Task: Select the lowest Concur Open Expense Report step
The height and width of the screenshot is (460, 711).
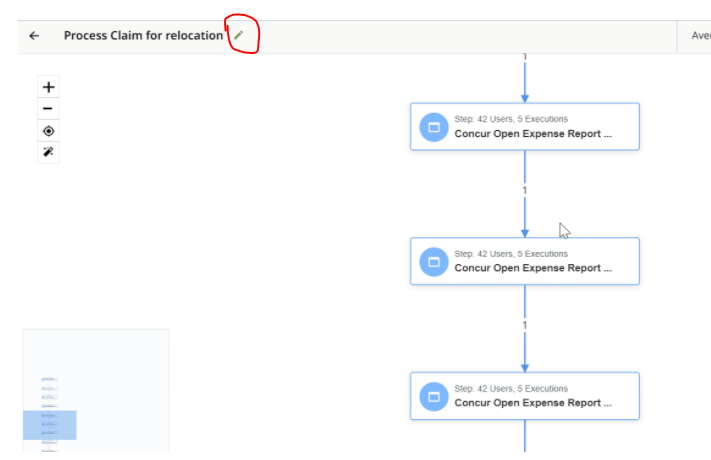Action: [x=525, y=396]
